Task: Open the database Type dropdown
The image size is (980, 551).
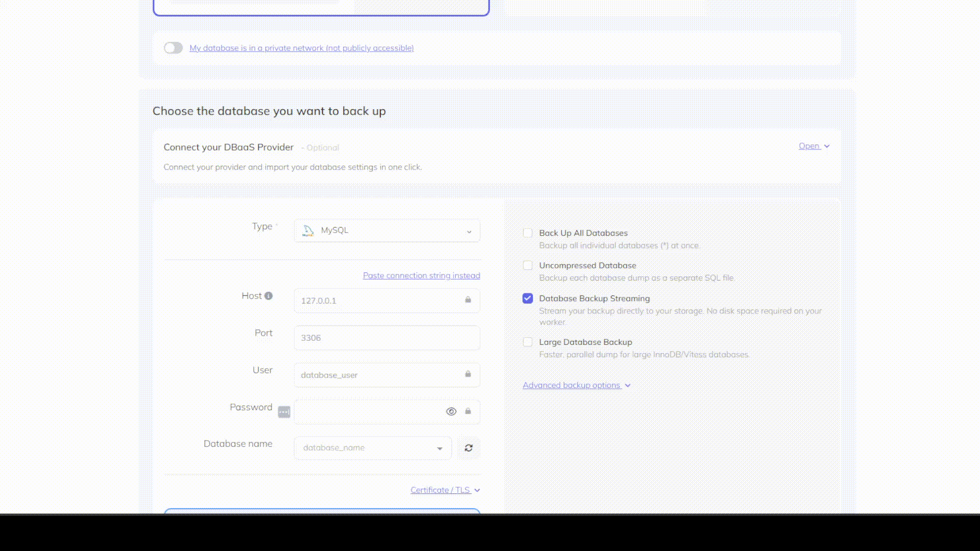Action: 387,231
